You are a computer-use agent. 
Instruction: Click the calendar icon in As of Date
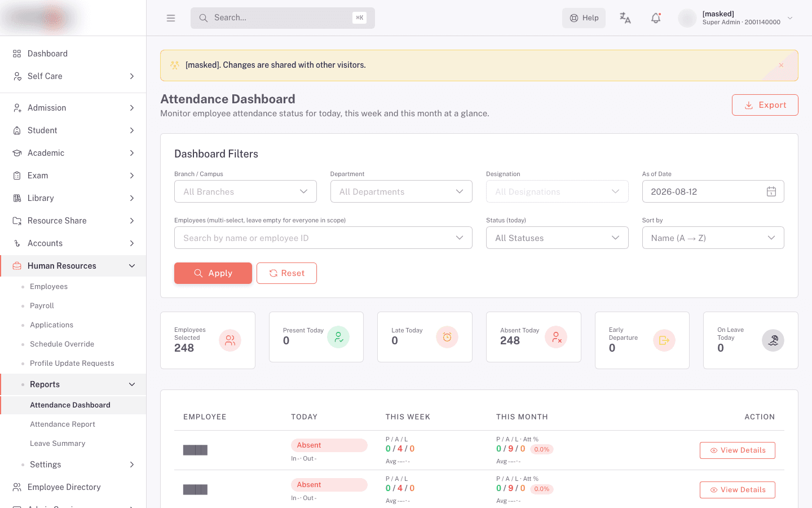[771, 192]
